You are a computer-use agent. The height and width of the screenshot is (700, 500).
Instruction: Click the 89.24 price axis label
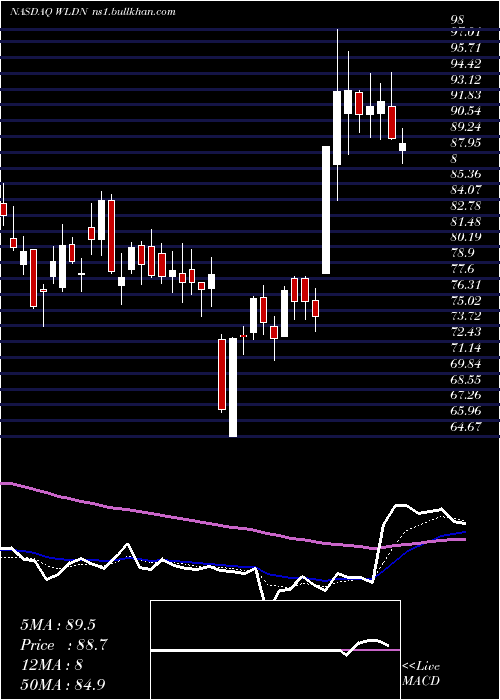pos(466,127)
